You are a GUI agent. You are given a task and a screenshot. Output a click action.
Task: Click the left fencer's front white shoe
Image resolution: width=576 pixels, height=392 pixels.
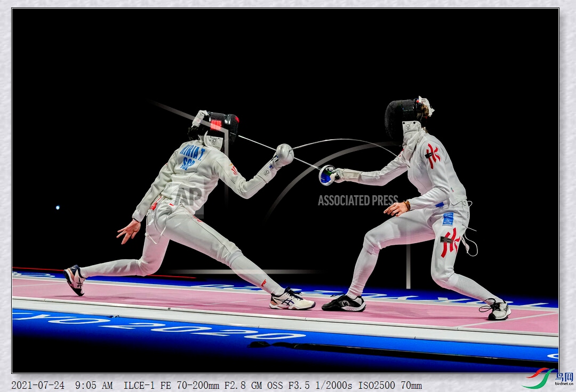pos(291,300)
